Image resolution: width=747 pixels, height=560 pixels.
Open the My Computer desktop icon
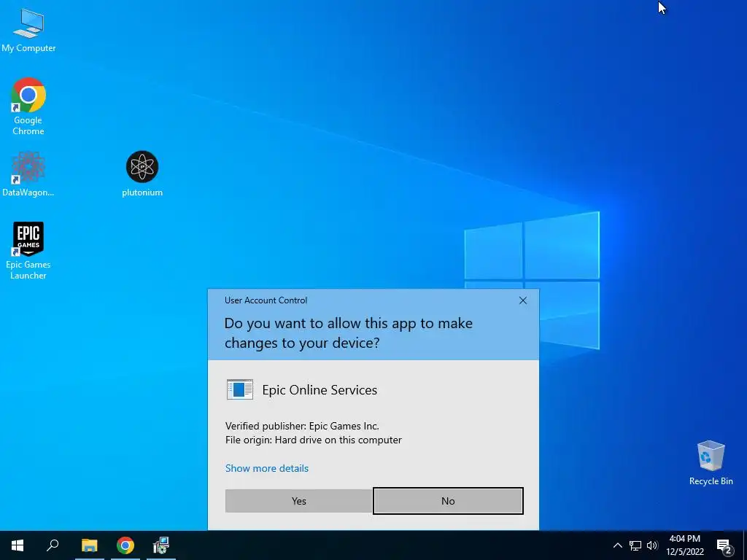[28, 29]
